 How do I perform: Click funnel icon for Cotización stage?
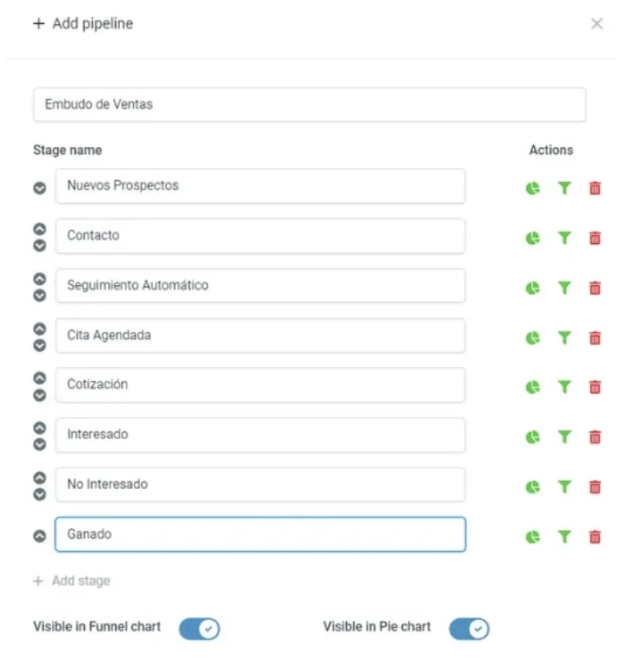point(564,387)
